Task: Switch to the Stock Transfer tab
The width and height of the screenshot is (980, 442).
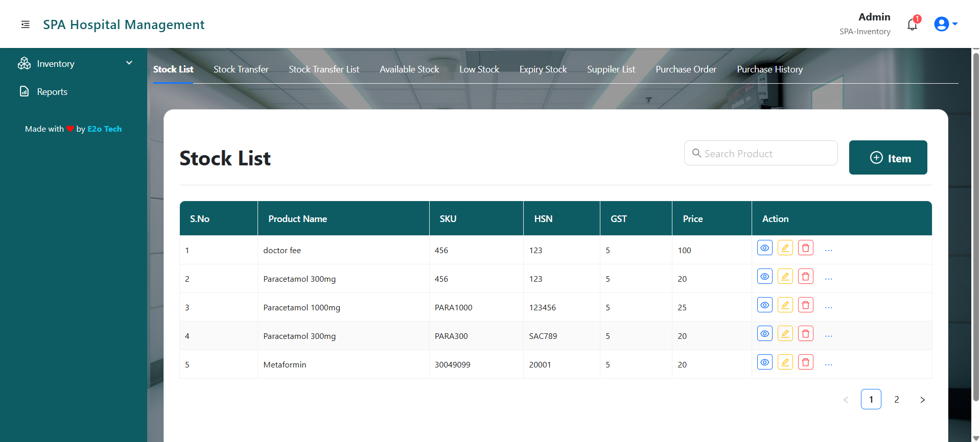Action: point(241,69)
